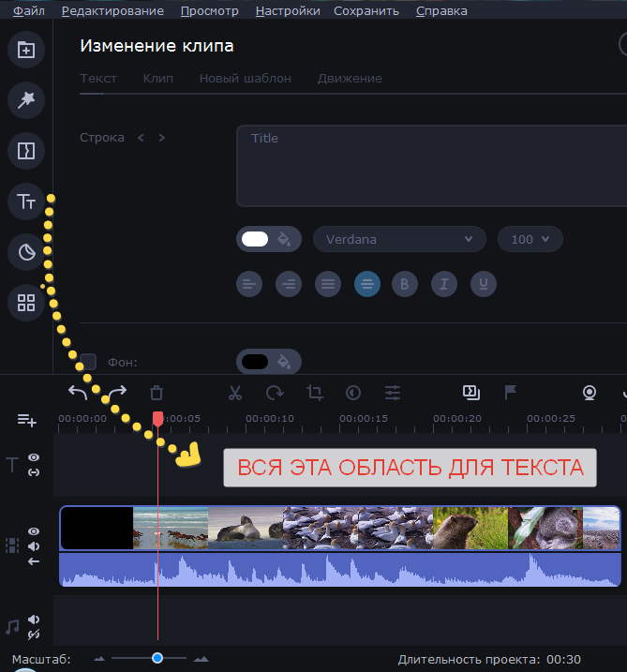The width and height of the screenshot is (627, 672).
Task: Undo the last action
Action: (78, 393)
